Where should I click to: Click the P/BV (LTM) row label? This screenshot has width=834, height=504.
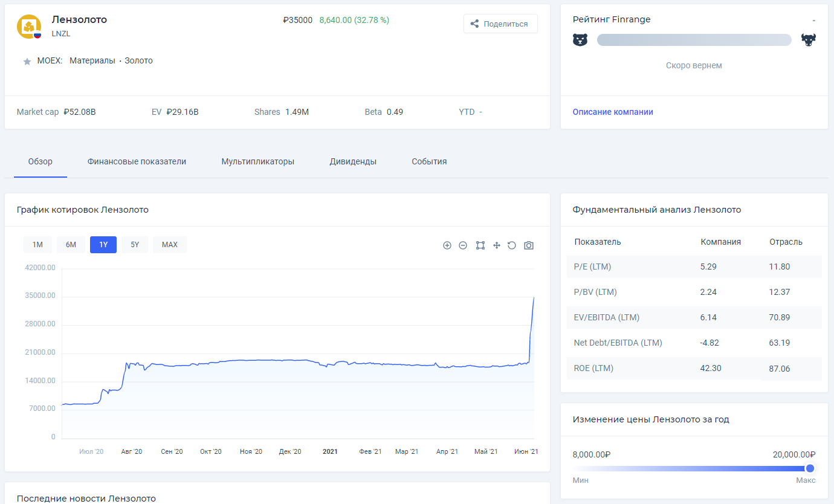(x=595, y=292)
